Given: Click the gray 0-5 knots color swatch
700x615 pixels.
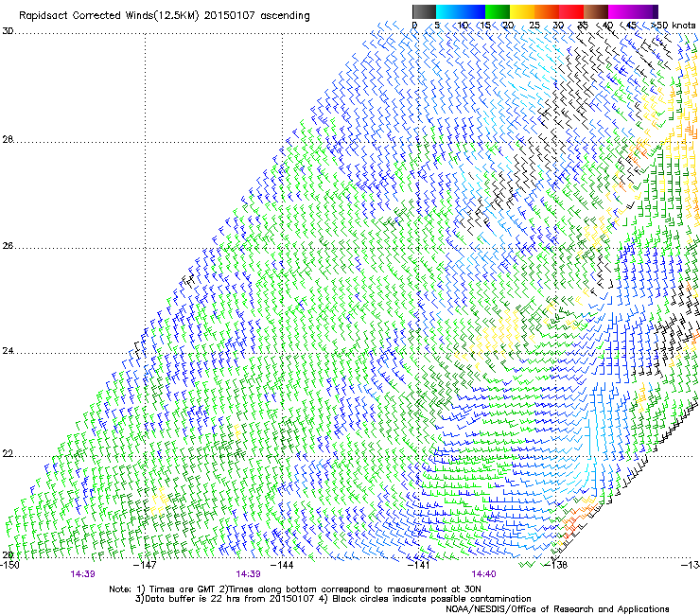Looking at the screenshot, I should pyautogui.click(x=424, y=11).
